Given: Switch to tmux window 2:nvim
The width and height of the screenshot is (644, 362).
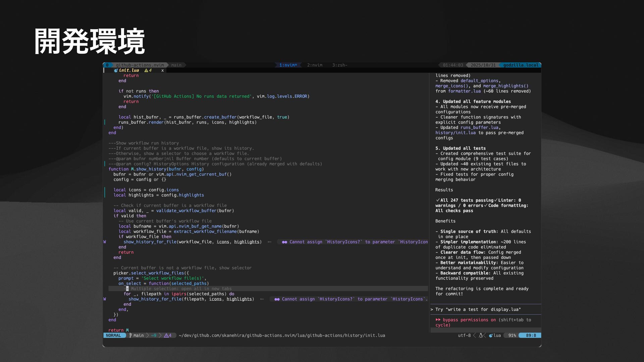Looking at the screenshot, I should [315, 65].
